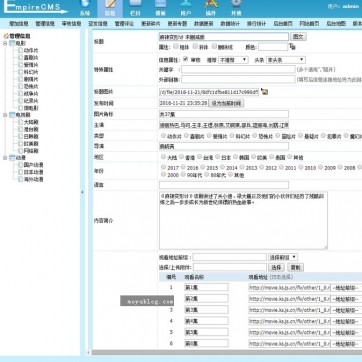Click the 图文 button beside the title
Image resolution: width=362 pixels, height=362 pixels.
click(298, 37)
